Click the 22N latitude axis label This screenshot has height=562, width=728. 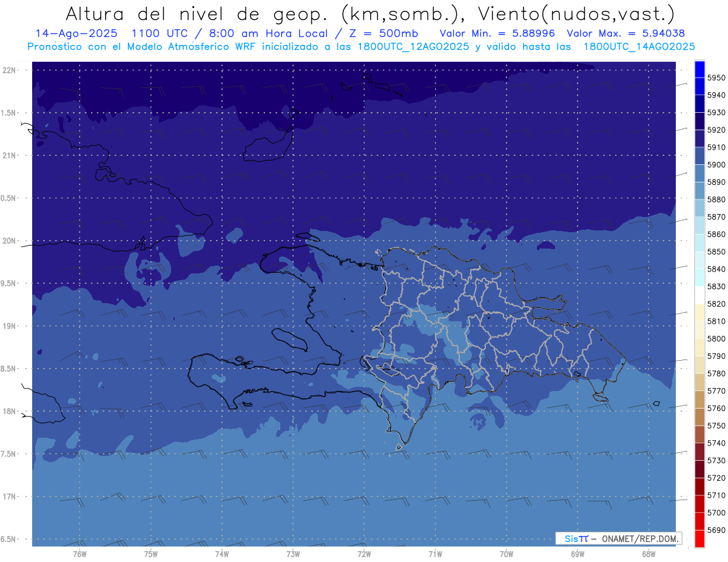(10, 70)
